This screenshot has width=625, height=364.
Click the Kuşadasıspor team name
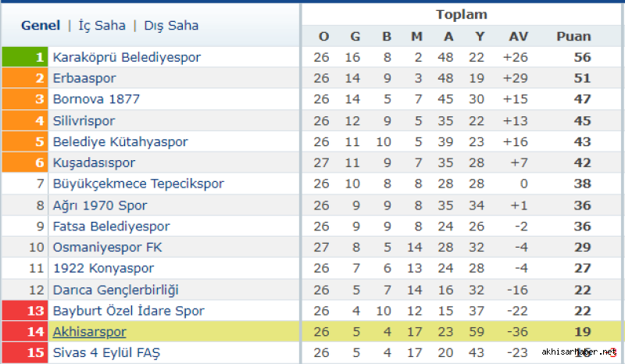point(94,162)
